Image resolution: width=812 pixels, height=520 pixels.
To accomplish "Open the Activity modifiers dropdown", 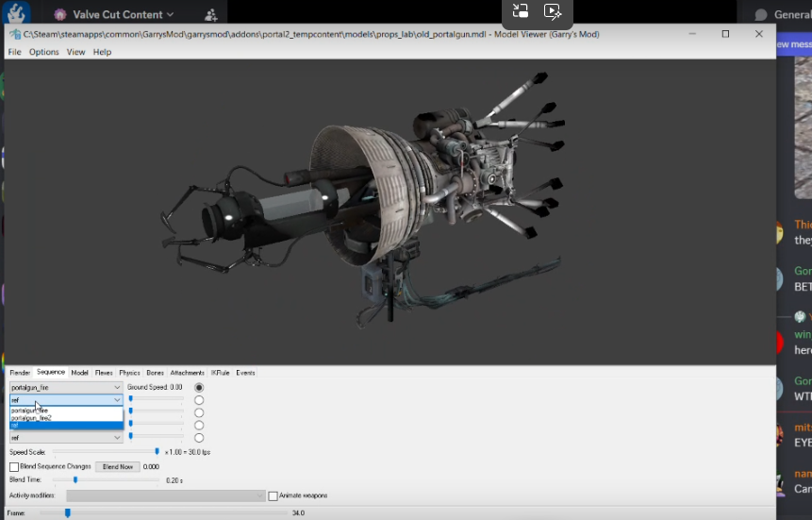I will pyautogui.click(x=166, y=495).
